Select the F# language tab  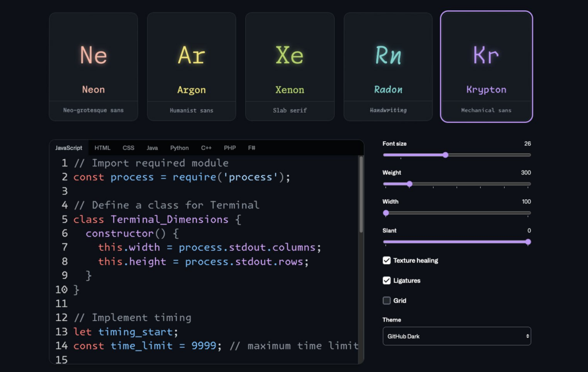[252, 148]
